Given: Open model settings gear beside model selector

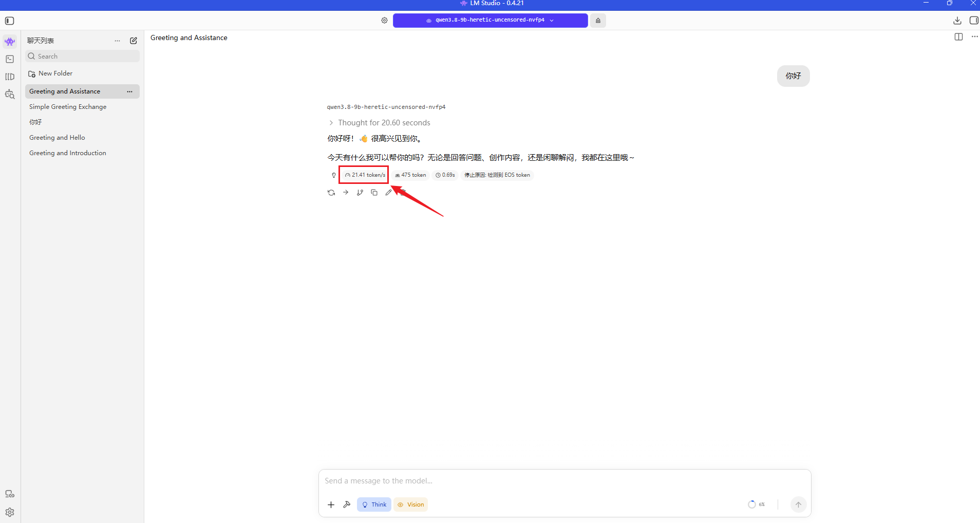Looking at the screenshot, I should [384, 21].
